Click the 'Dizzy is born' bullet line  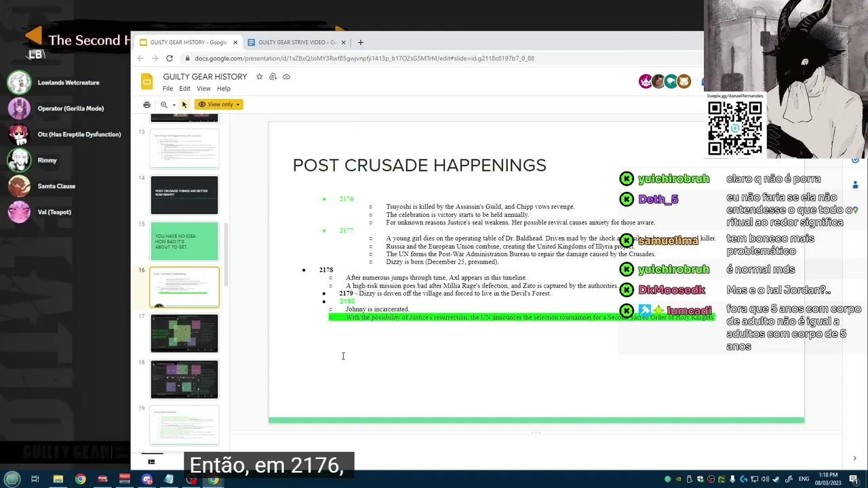coord(442,262)
